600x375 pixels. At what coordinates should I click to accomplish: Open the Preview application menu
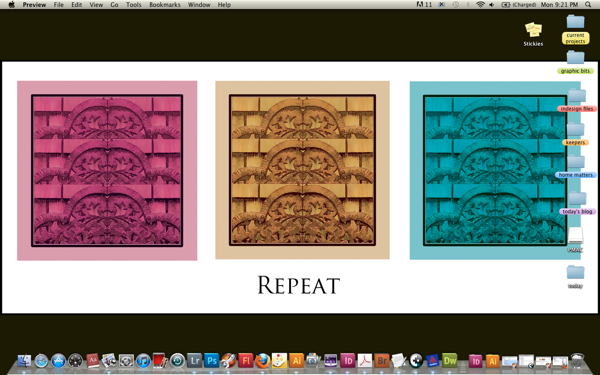coord(34,5)
